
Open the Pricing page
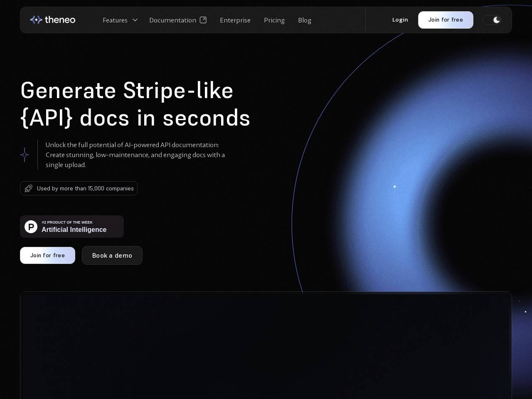[274, 20]
